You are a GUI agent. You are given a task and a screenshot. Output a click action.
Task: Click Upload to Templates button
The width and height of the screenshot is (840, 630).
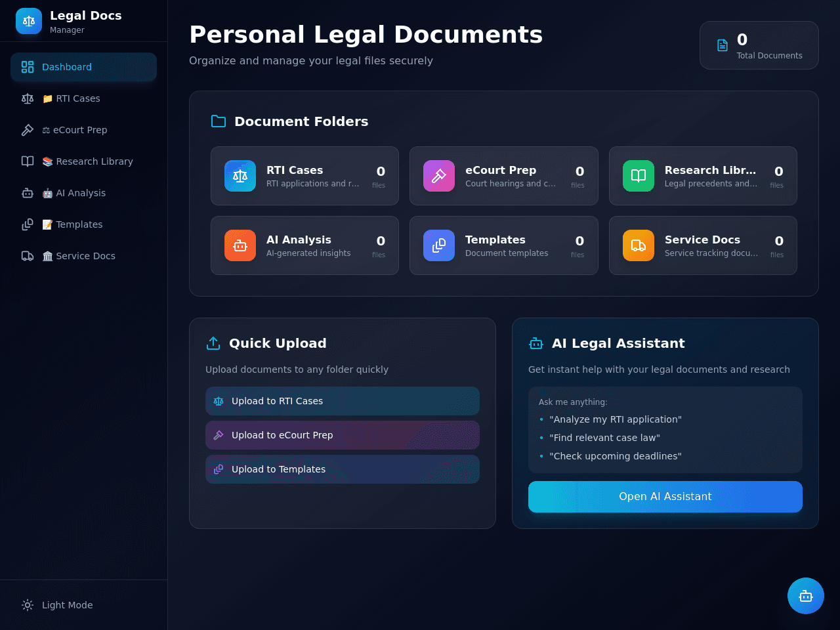pyautogui.click(x=343, y=469)
